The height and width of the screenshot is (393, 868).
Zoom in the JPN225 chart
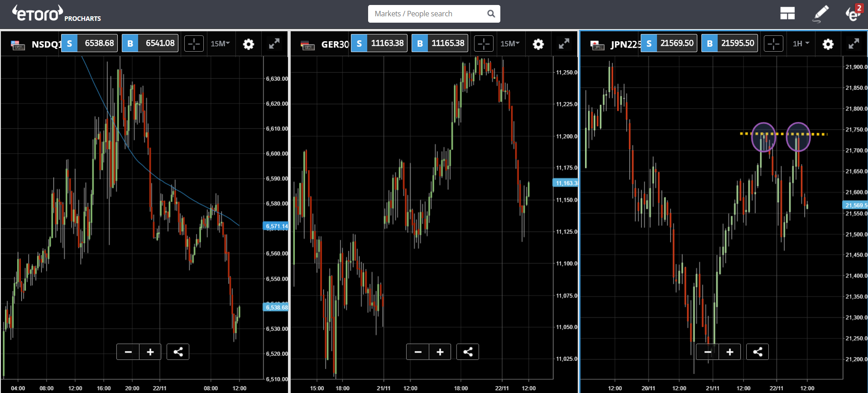730,352
